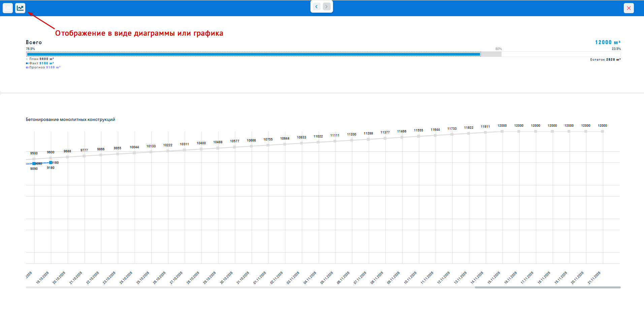Image resolution: width=644 pixels, height=309 pixels.
Task: Click the 'Бетонирование монолитных конструкций' chart title
Action: (70, 120)
